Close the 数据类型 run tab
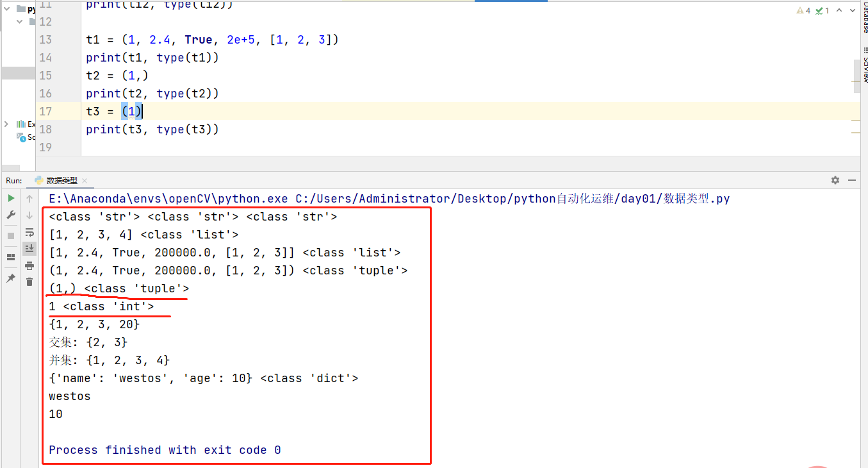Screen dimensions: 868x468 pyautogui.click(x=84, y=181)
